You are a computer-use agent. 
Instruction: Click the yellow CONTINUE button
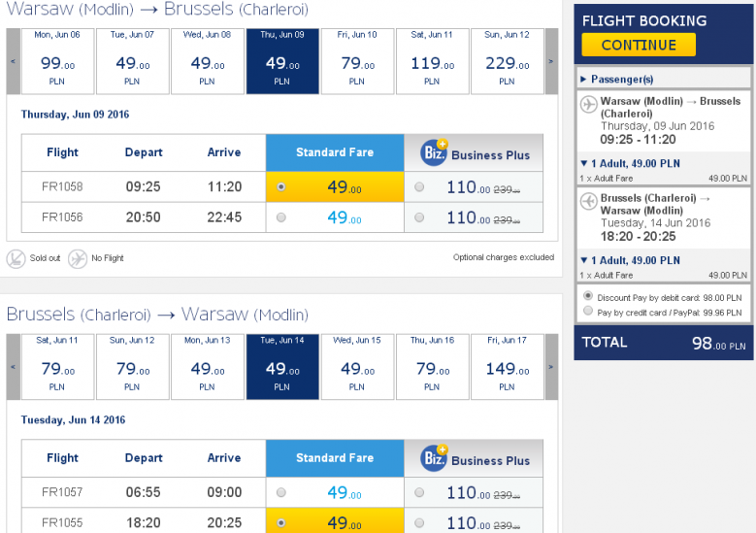(639, 45)
